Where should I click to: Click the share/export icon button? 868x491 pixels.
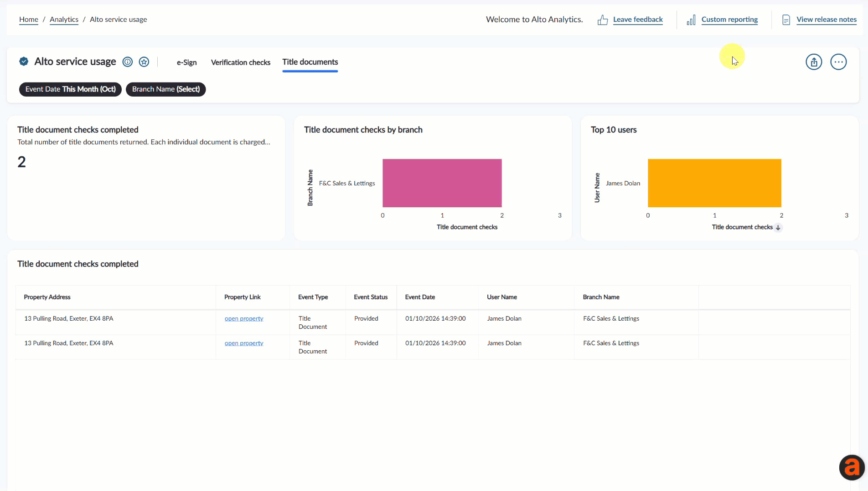click(x=814, y=62)
